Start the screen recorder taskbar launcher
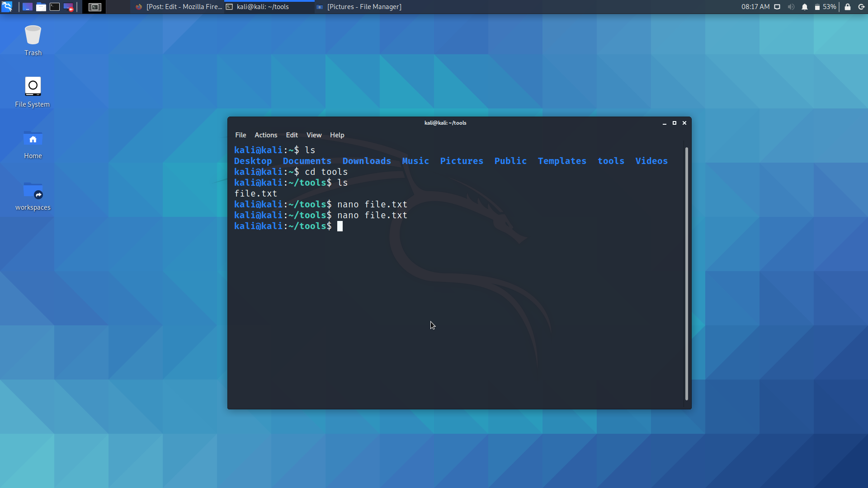Image resolution: width=868 pixels, height=488 pixels. coord(69,7)
